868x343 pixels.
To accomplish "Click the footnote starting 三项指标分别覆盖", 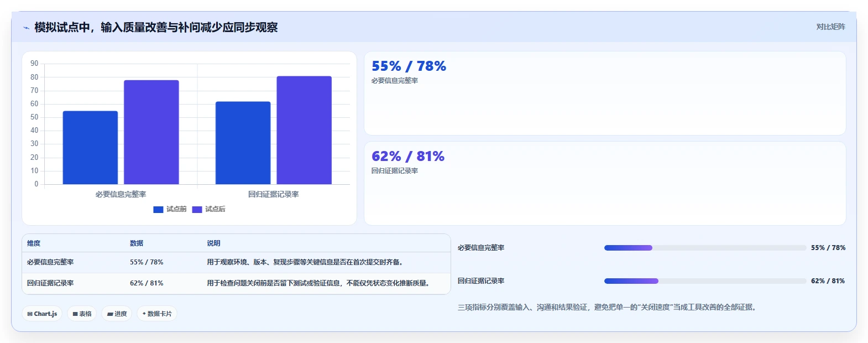I will pos(606,307).
